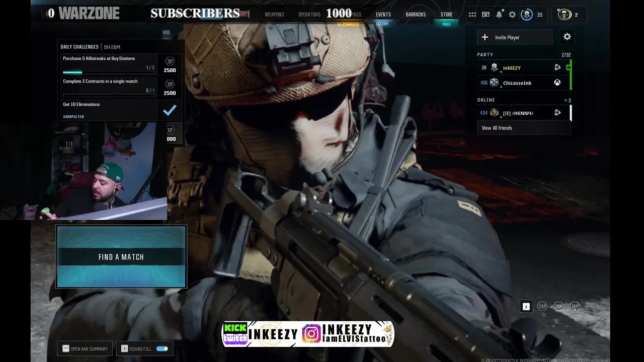
Task: Click the Kick logo in stream overlay
Action: pos(235,328)
